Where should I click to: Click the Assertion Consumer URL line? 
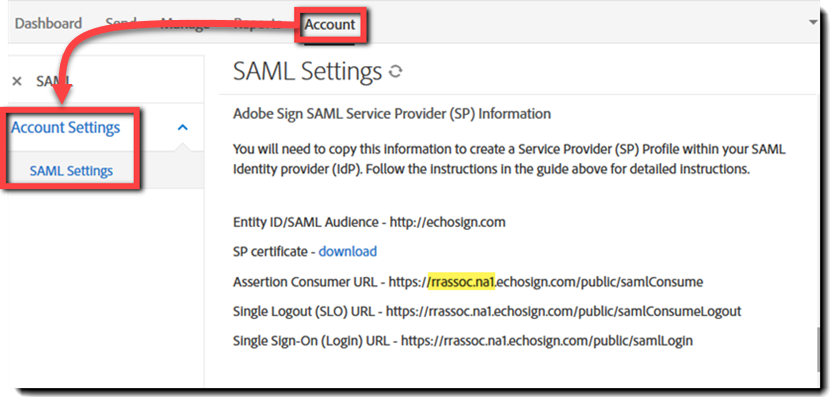[x=468, y=282]
